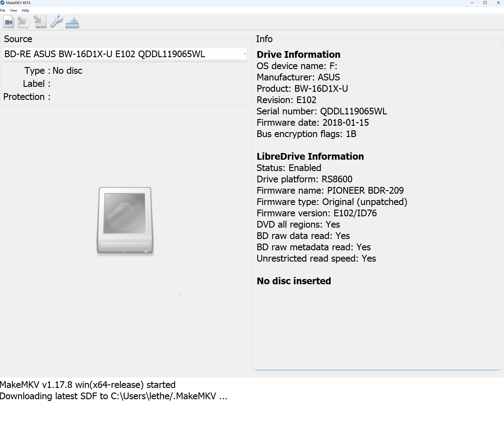504x421 pixels.
Task: Click 'Manufacturer: ASUS' line
Action: [298, 77]
